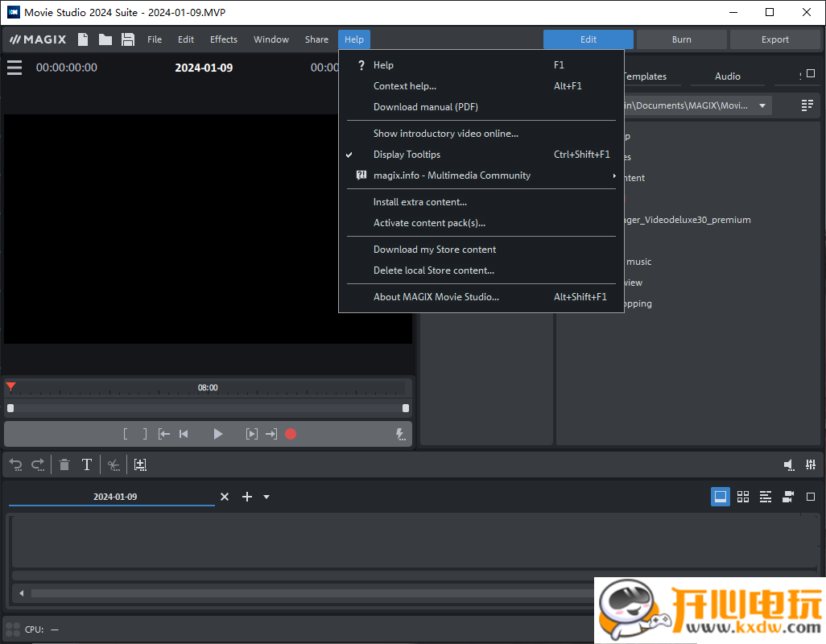Maximize the arranger panel square icon
Viewport: 826px width, 644px height.
click(811, 497)
